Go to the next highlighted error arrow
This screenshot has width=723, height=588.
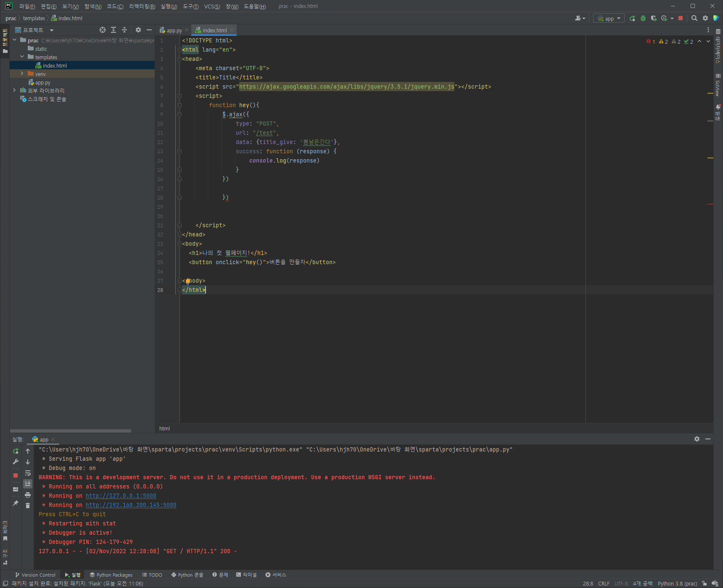pyautogui.click(x=708, y=41)
